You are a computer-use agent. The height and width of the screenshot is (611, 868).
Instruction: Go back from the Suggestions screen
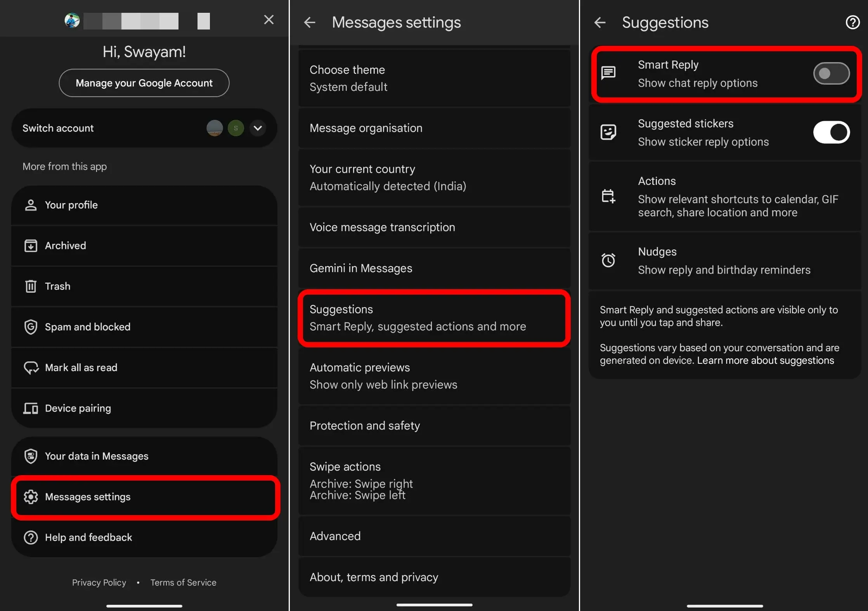coord(599,22)
